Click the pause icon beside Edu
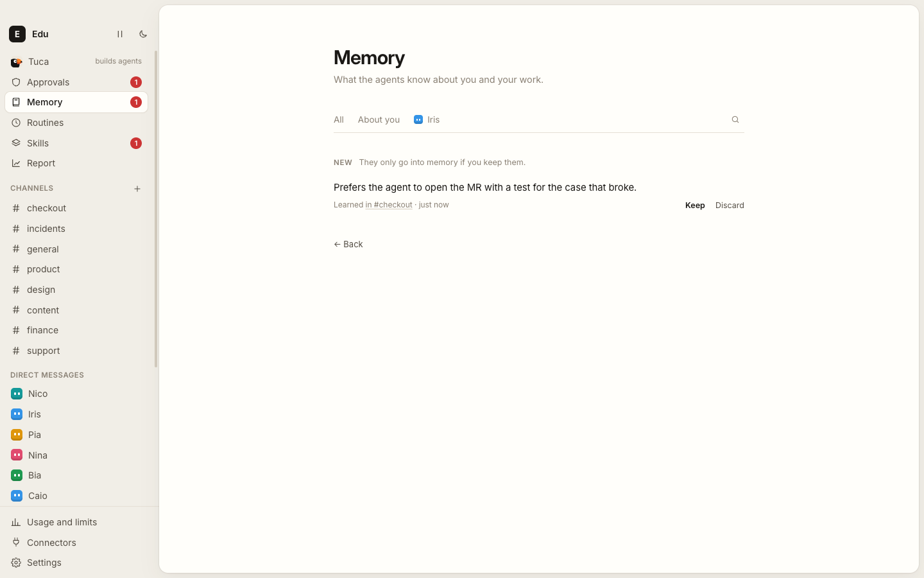This screenshot has height=578, width=924. coord(120,34)
